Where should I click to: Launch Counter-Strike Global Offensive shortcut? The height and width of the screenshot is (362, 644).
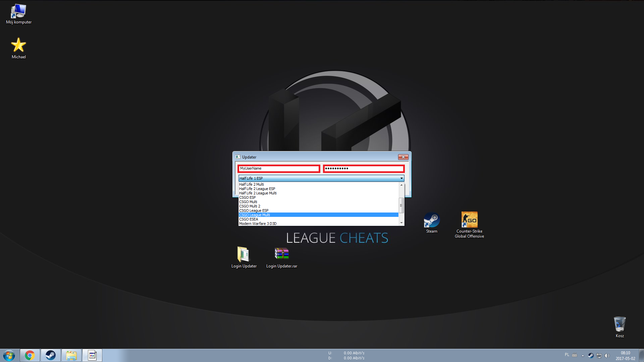(x=469, y=225)
